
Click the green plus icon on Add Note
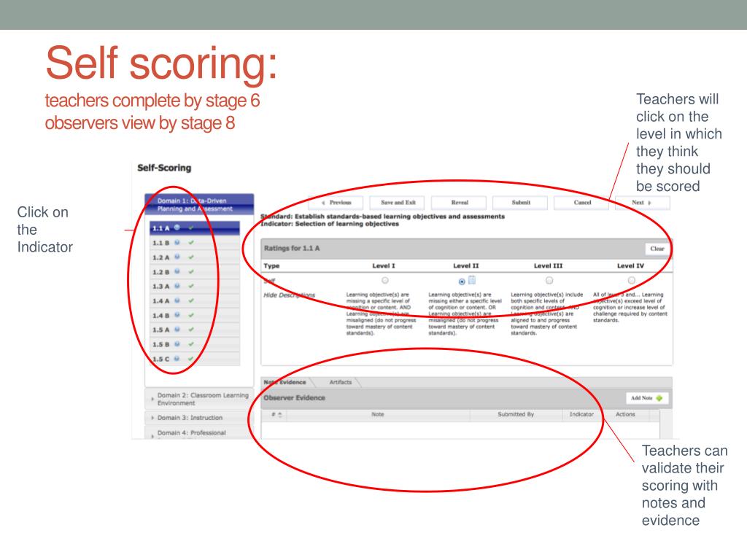[x=659, y=398]
